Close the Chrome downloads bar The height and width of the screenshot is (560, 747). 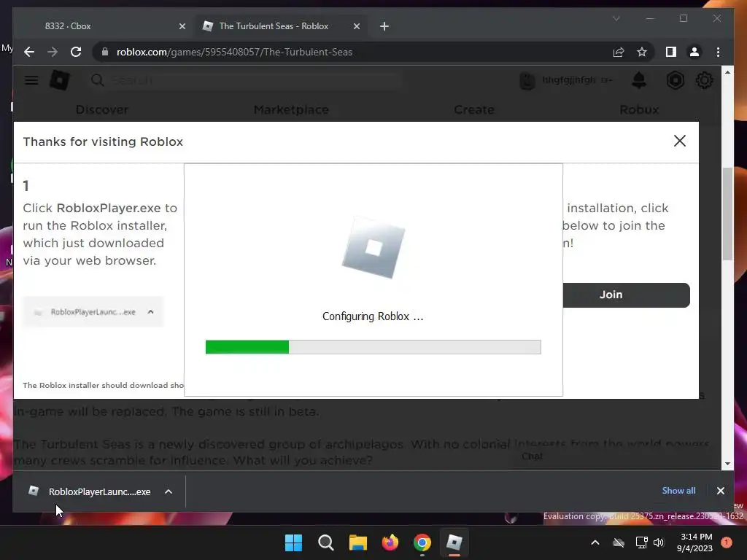click(720, 491)
